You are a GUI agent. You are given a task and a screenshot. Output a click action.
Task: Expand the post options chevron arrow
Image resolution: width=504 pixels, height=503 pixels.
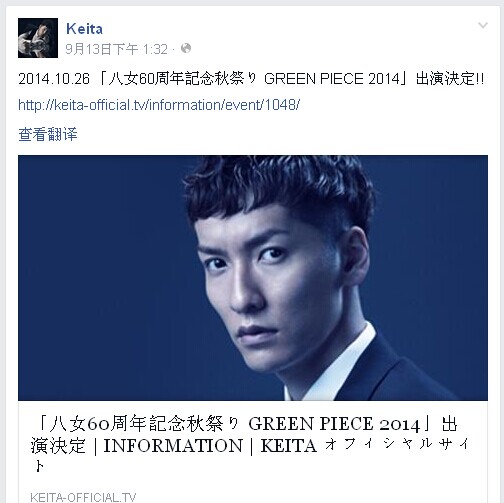tap(483, 25)
